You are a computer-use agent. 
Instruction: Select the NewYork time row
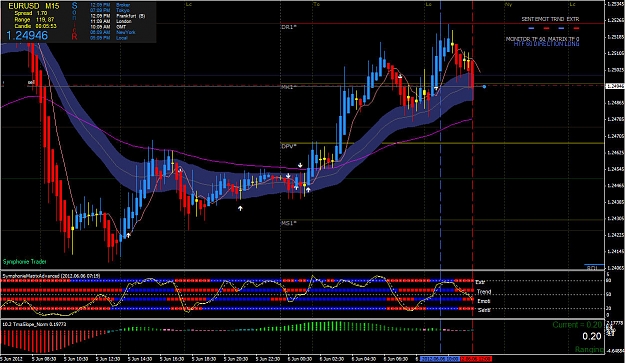(x=113, y=32)
